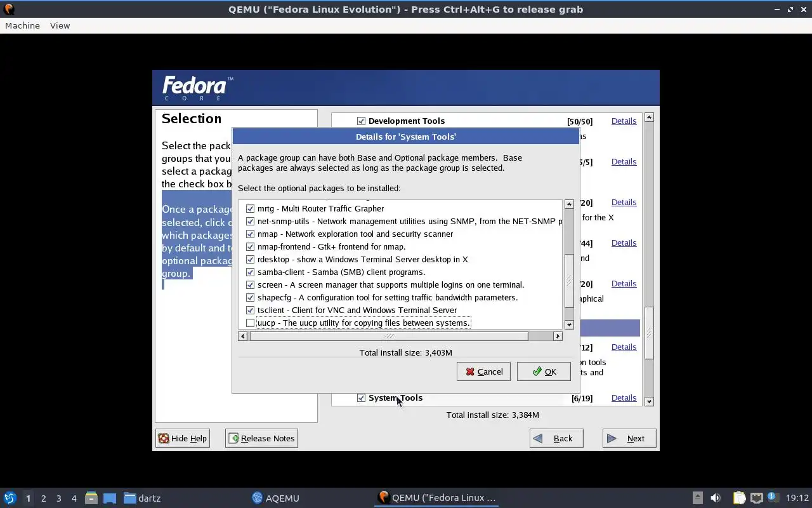Toggle shapecfg traffic bandwidth package
This screenshot has width=812, height=508.
click(250, 297)
